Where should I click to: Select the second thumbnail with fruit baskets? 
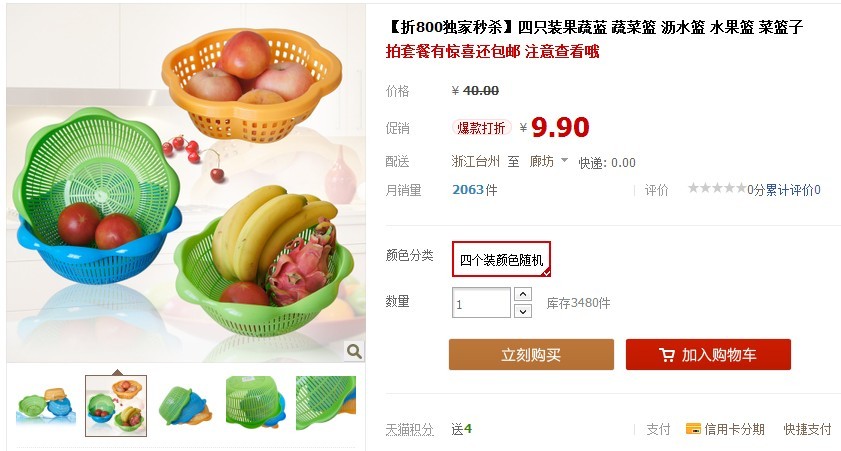point(116,406)
